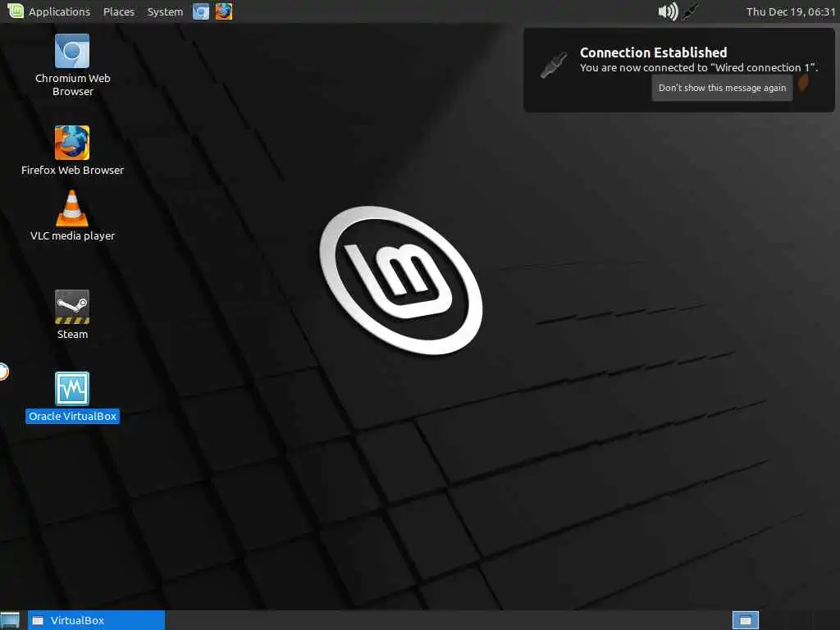Open the volume speaker icon in the panel
840x630 pixels.
tap(668, 11)
